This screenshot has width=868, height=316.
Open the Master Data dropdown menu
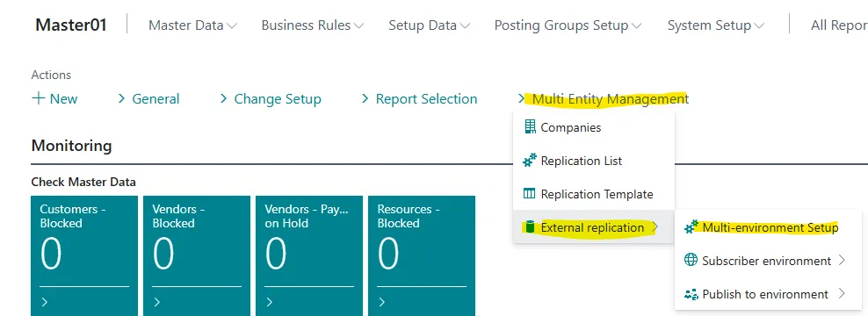point(192,25)
